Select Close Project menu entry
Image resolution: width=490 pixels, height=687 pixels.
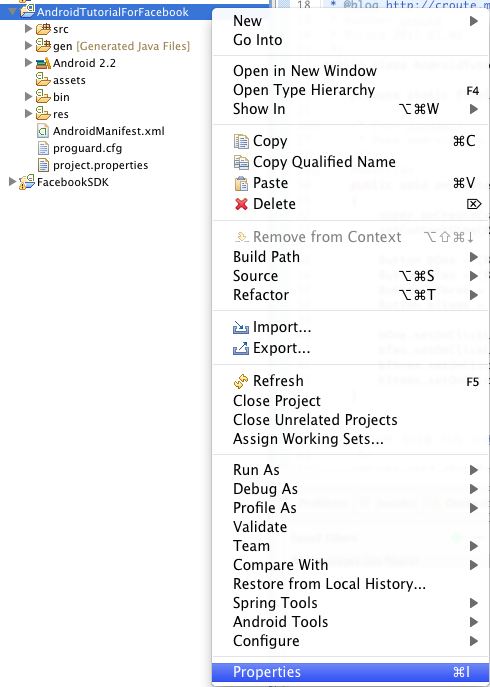[x=351, y=401]
